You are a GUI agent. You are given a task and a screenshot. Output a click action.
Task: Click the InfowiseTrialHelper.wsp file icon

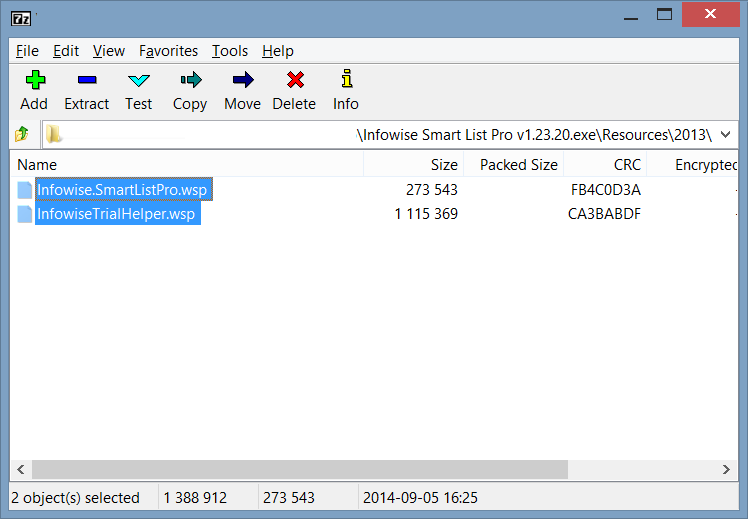point(25,214)
